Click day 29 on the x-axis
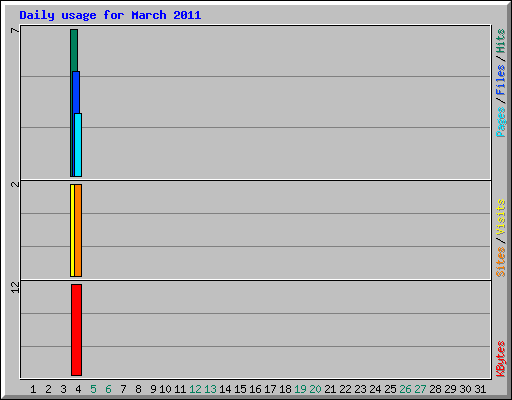The height and width of the screenshot is (400, 512). point(450,389)
